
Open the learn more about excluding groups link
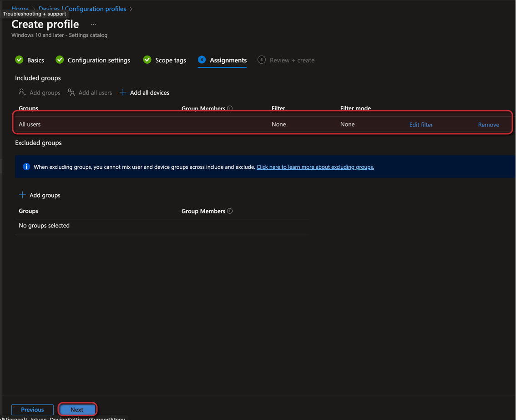[x=315, y=167]
